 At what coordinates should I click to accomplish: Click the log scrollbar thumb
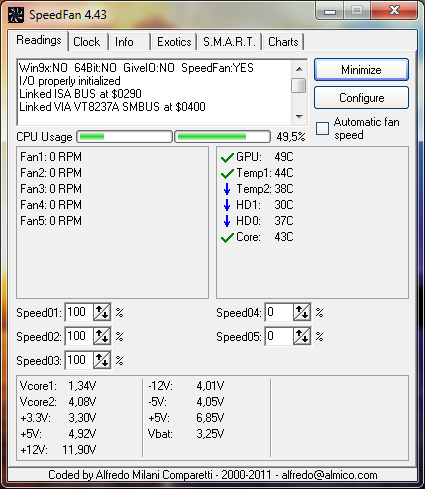point(299,85)
